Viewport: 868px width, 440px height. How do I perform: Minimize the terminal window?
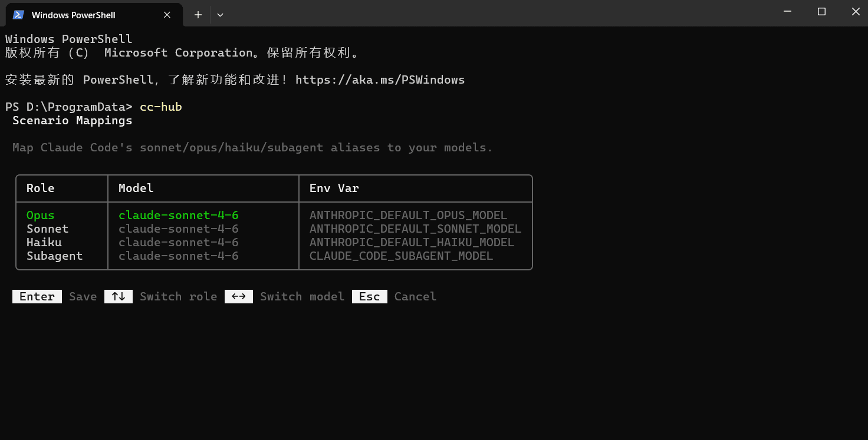[787, 12]
